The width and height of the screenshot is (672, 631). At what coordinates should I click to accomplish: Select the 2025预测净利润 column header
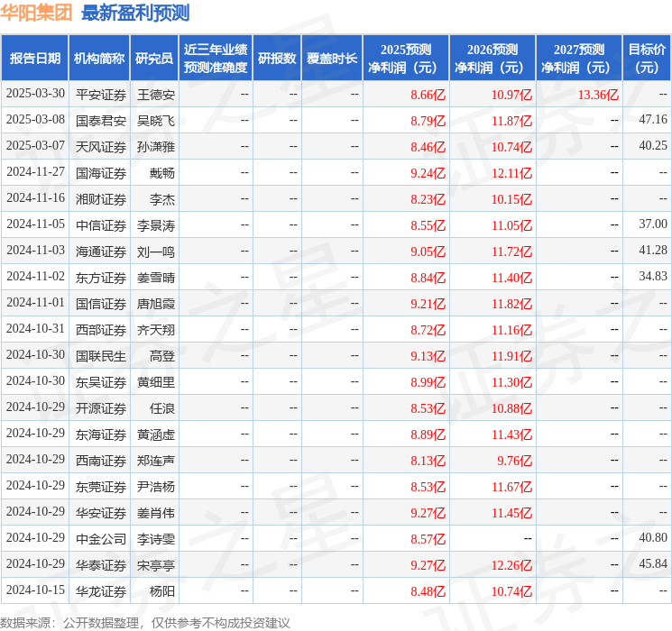point(406,59)
